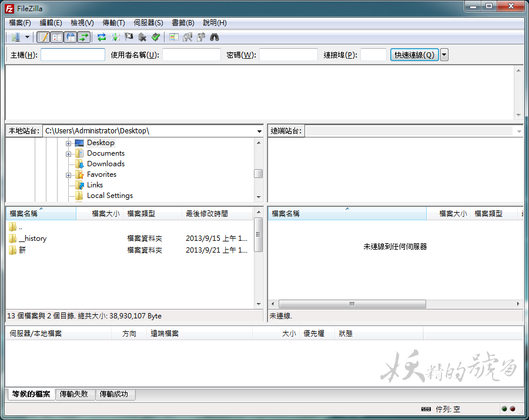Open the 伺服器(S) menu
The image size is (529, 420).
point(148,23)
